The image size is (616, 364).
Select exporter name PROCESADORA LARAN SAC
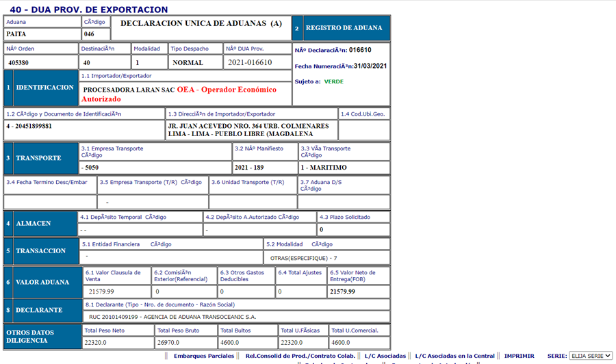(x=129, y=90)
